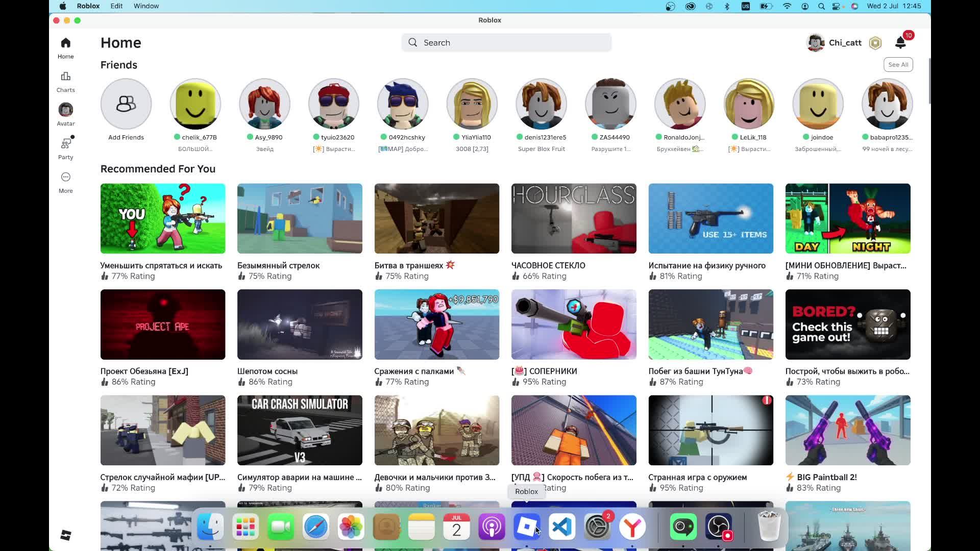Open the Edit menu
The height and width of the screenshot is (551, 980).
pos(116,6)
